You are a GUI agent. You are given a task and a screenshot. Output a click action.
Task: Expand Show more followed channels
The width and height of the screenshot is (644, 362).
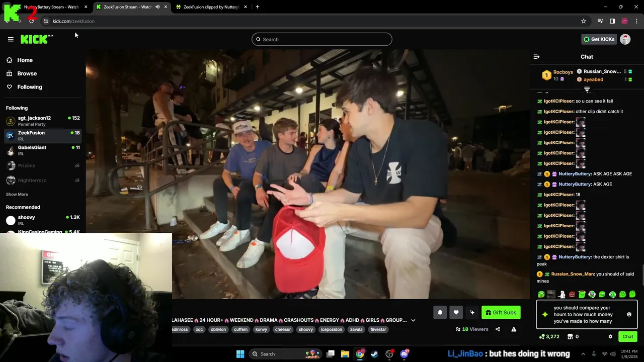click(x=17, y=194)
